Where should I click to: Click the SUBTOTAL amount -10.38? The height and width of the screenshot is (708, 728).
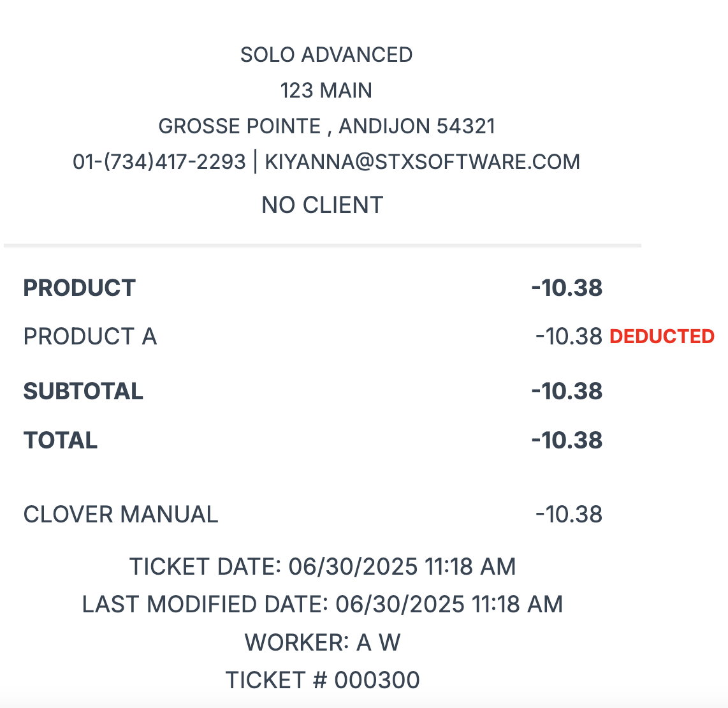click(x=567, y=391)
